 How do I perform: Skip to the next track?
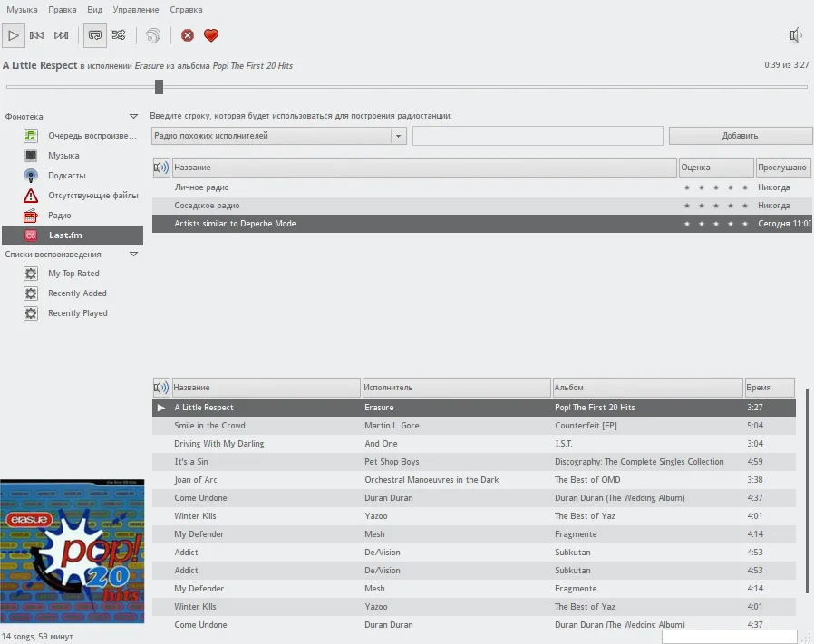[62, 35]
